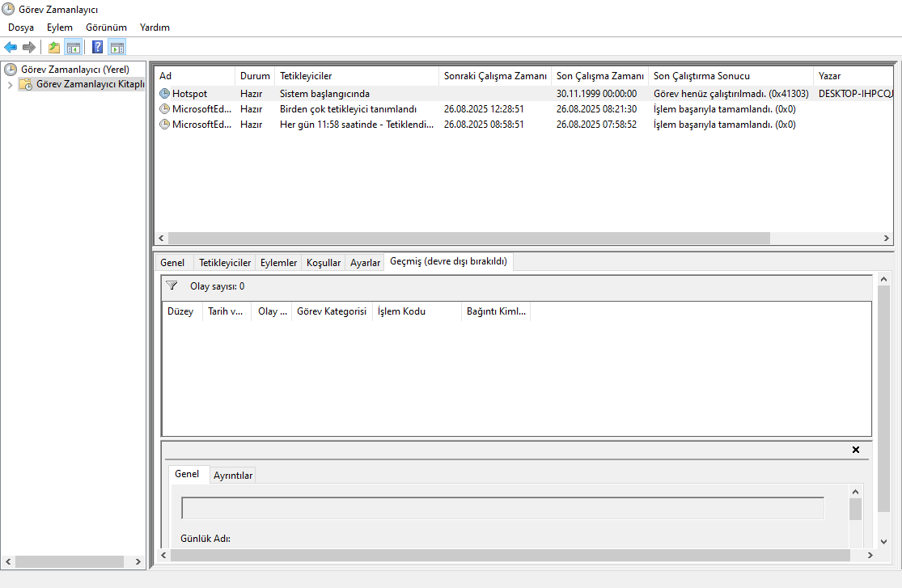Click the Bağıntı Kiml... column header
This screenshot has width=902, height=588.
[496, 311]
